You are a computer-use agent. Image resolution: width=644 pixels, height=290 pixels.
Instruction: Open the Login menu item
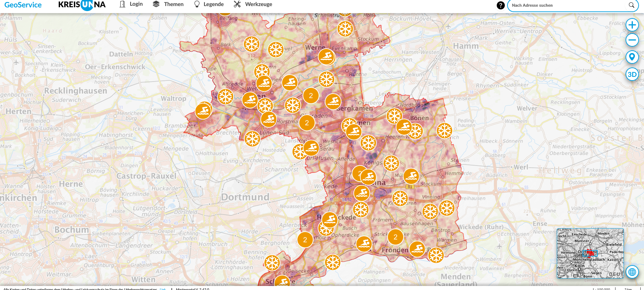click(131, 4)
